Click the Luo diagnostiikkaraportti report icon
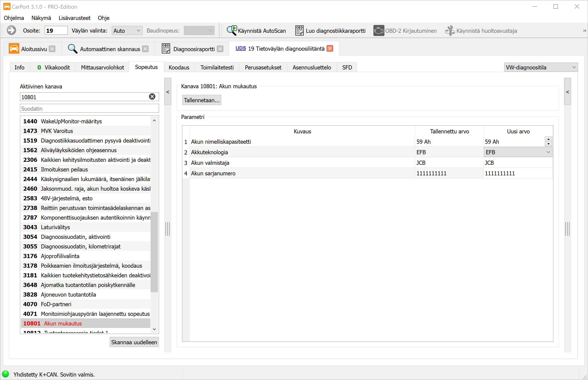The width and height of the screenshot is (588, 380). click(x=299, y=31)
